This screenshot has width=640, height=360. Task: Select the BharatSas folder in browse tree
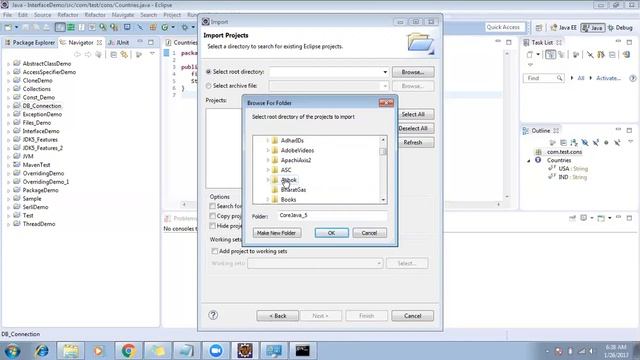click(293, 190)
